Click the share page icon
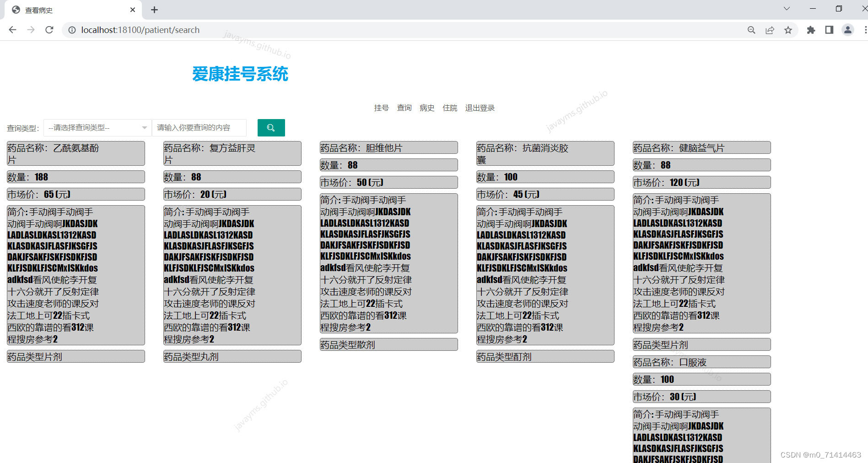Screen dimensions: 868x463 pyautogui.click(x=770, y=30)
